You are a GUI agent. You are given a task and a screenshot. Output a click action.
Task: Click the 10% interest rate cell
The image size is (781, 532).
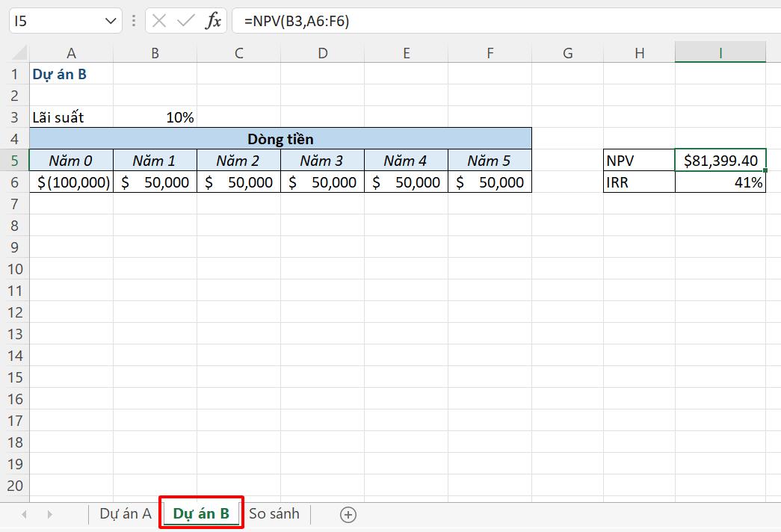click(155, 117)
